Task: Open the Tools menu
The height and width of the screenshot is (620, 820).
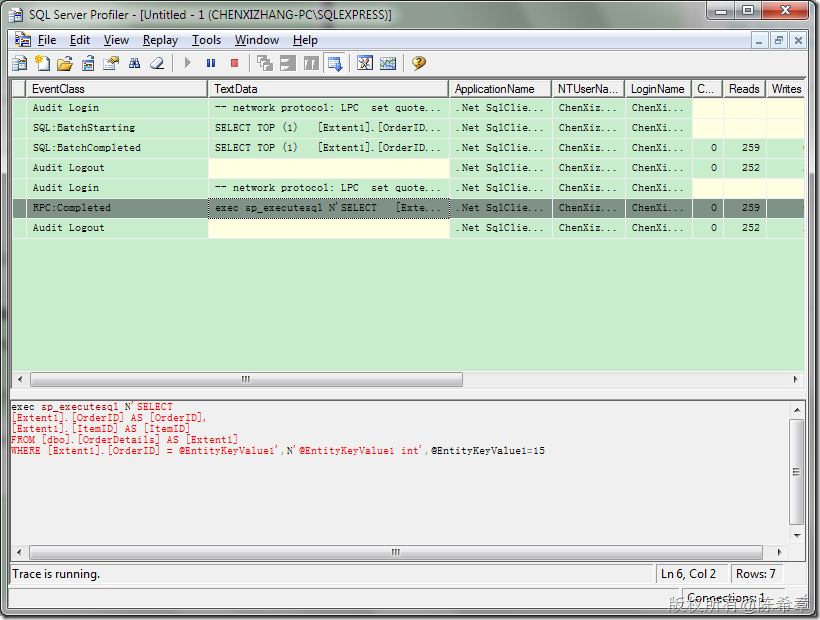Action: 206,40
